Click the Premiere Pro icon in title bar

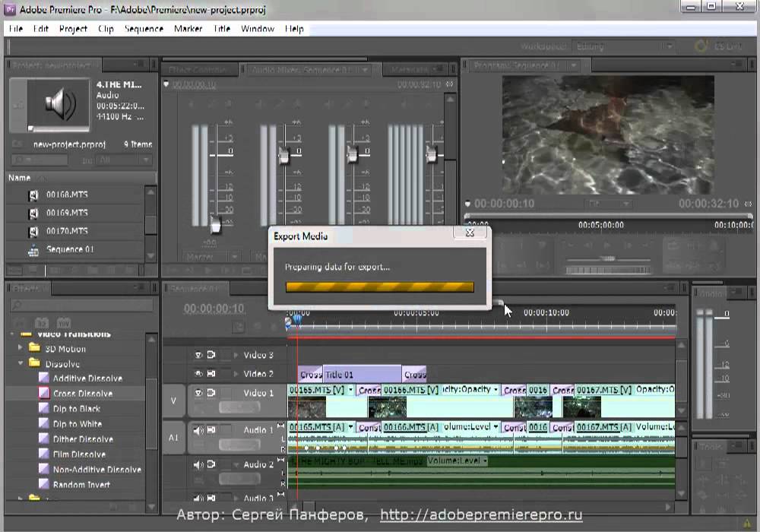(x=10, y=9)
